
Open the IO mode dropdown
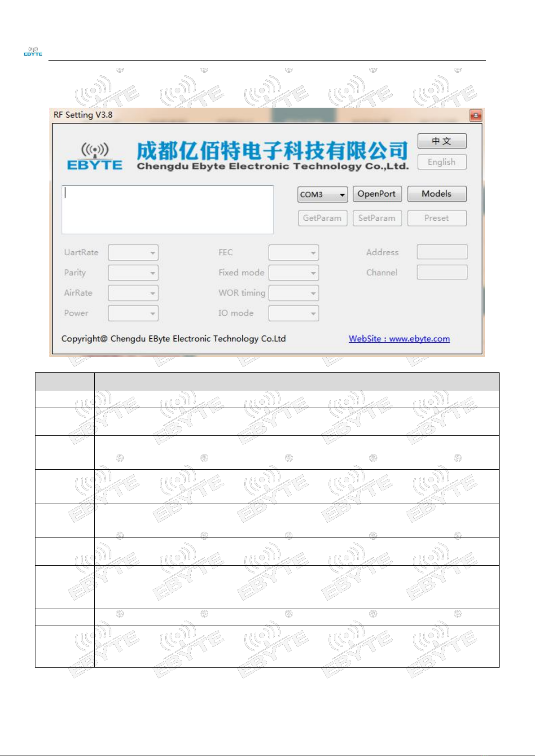click(x=294, y=313)
